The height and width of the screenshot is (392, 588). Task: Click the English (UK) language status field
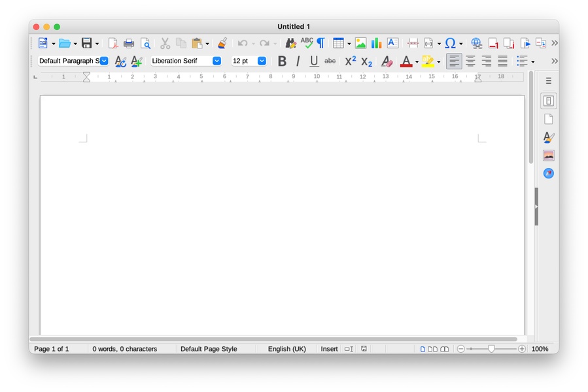point(286,349)
